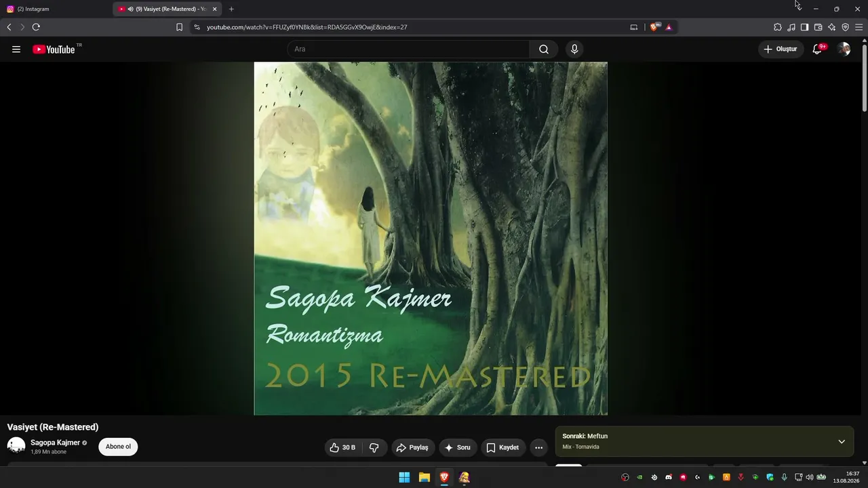This screenshot has width=868, height=488.
Task: Open Brave Wallet icon
Action: coord(818,27)
